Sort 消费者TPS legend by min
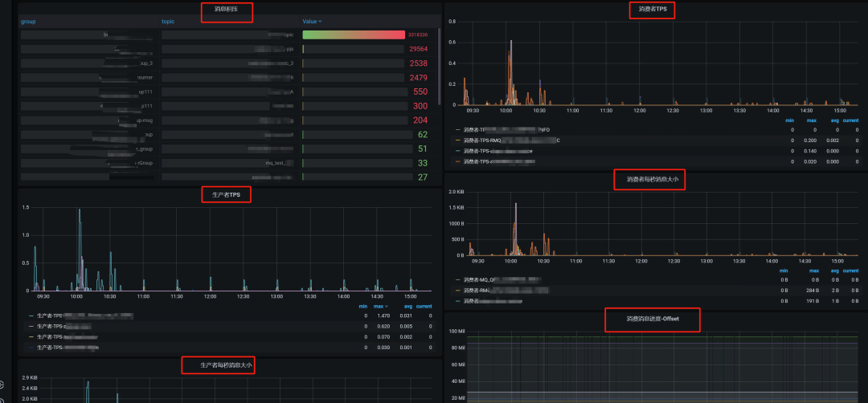 pos(790,120)
